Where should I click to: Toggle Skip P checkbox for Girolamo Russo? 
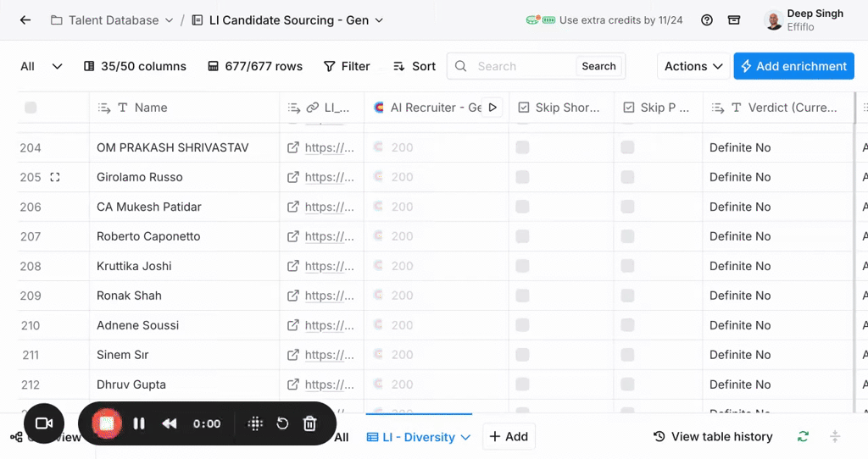point(627,177)
